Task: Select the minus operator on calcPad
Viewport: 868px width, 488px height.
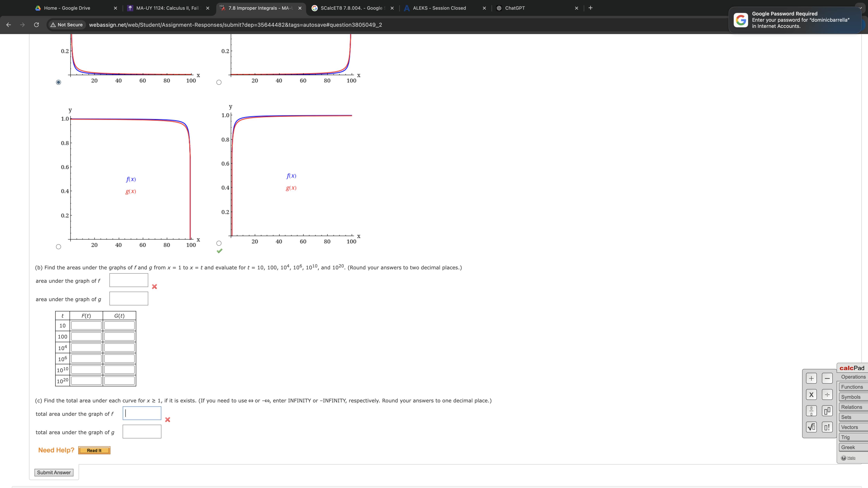Action: 827,378
